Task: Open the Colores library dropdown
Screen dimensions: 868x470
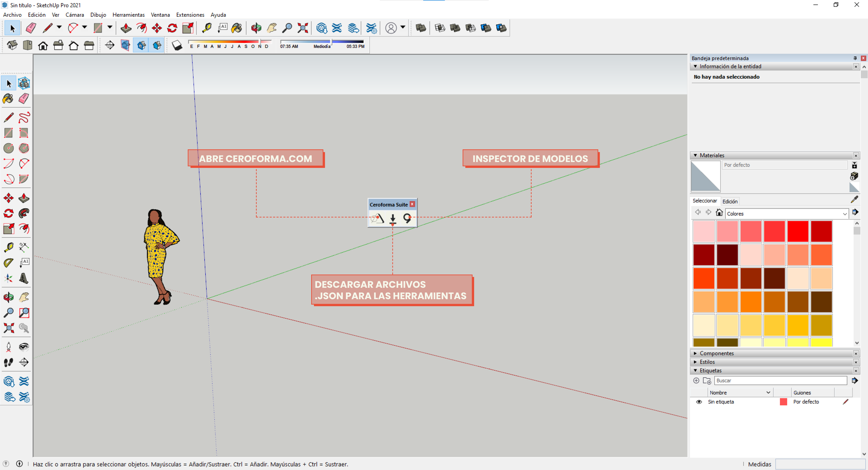Action: point(786,213)
